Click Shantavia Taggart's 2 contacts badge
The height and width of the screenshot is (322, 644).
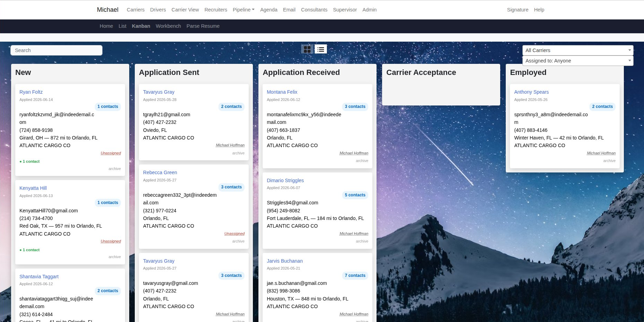(x=108, y=291)
